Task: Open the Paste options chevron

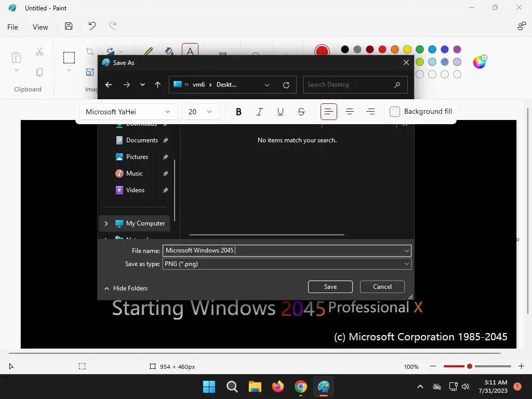Action: pos(16,70)
